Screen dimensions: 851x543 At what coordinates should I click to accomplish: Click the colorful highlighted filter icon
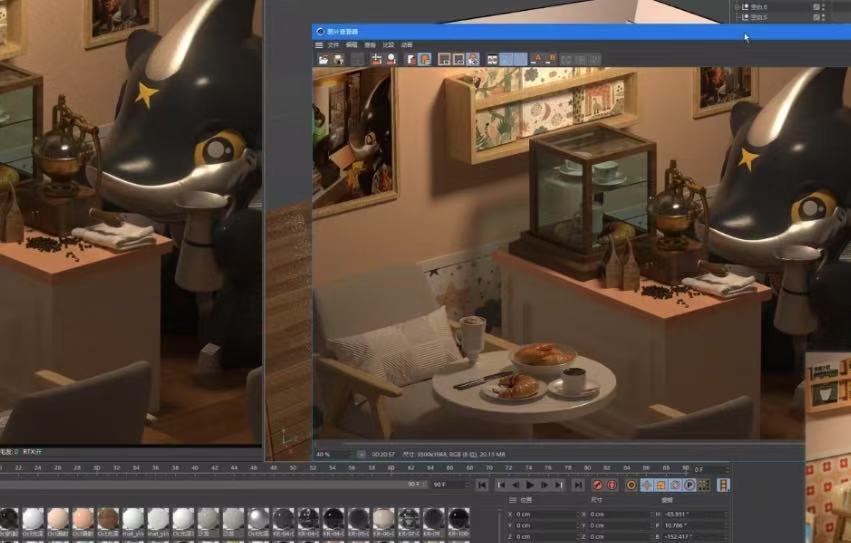point(473,59)
